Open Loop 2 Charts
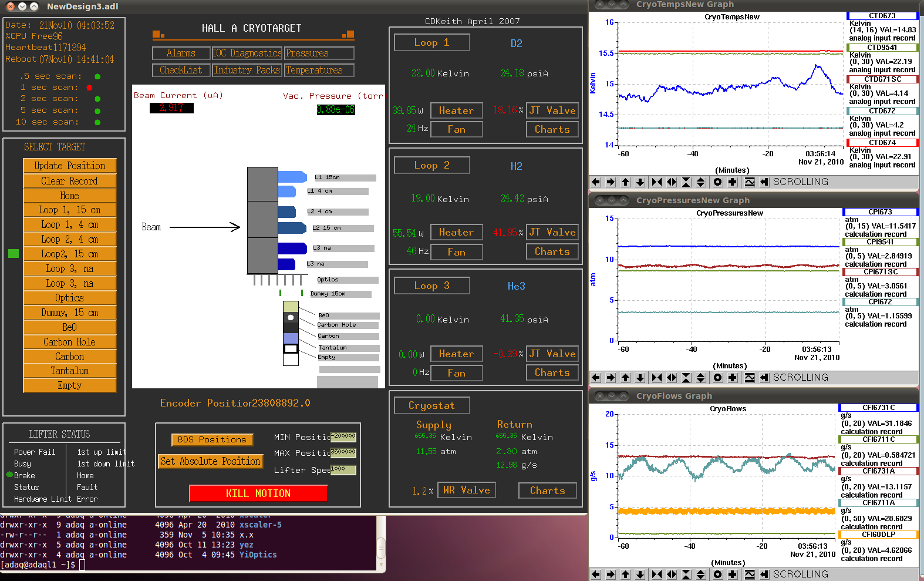Viewport: 924px width, 581px height. pyautogui.click(x=552, y=252)
